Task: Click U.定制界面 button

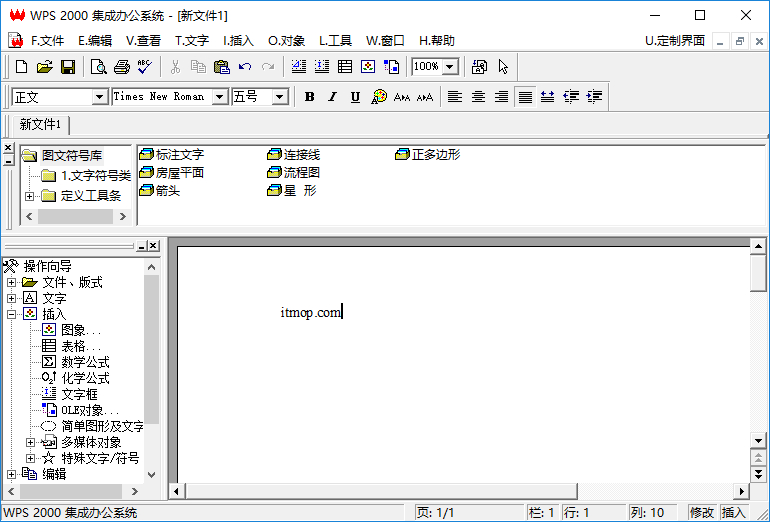Action: pos(675,41)
